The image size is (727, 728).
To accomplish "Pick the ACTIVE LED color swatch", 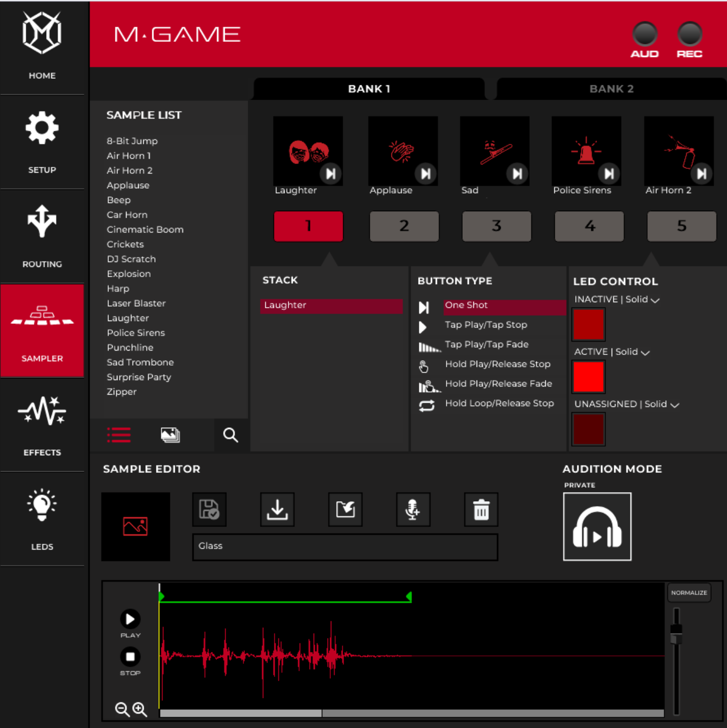I will click(588, 377).
